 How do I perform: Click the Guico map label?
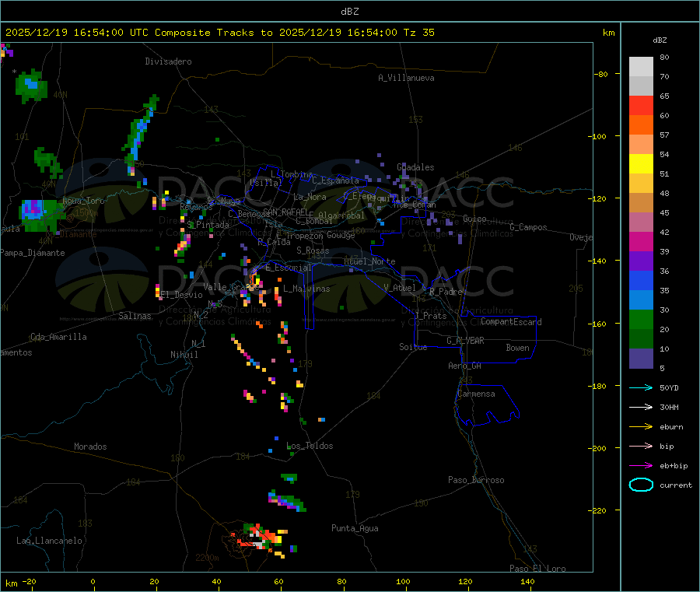[x=474, y=219]
